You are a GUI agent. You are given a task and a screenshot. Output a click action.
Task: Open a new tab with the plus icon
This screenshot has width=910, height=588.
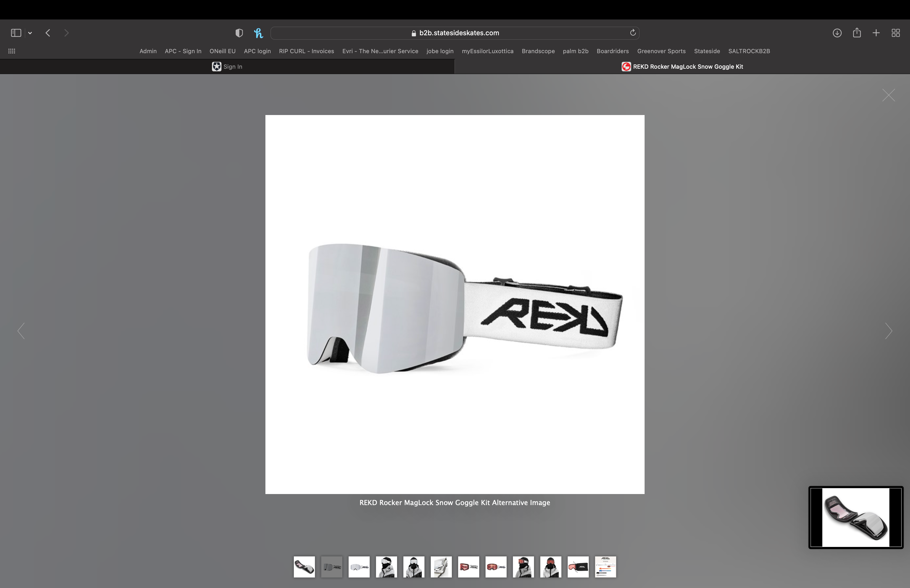click(876, 33)
